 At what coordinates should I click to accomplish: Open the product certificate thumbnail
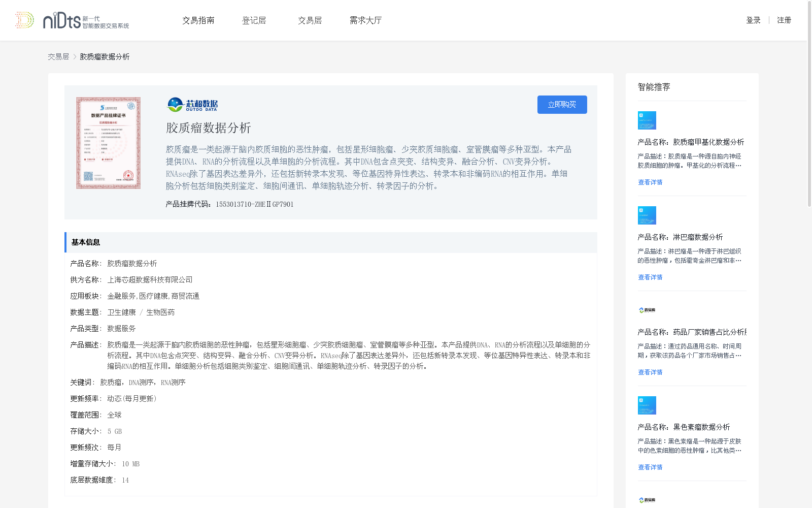tap(109, 143)
